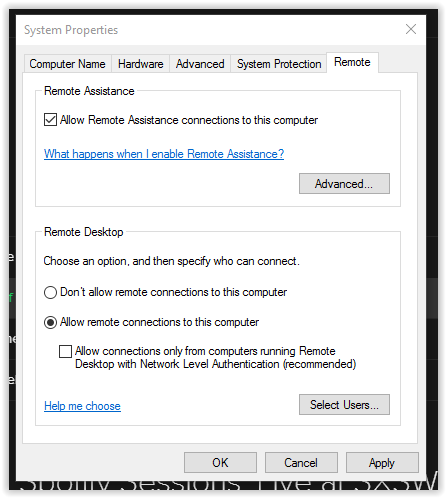Screen dimensions: 446x498
Task: Click the System Properties title text
Action: click(x=71, y=30)
